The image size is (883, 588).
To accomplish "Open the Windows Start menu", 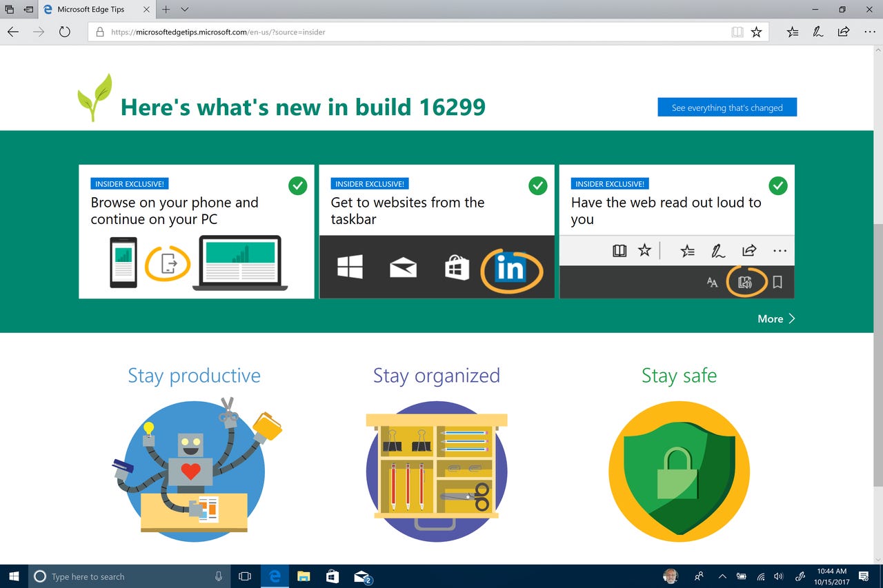I will (13, 576).
